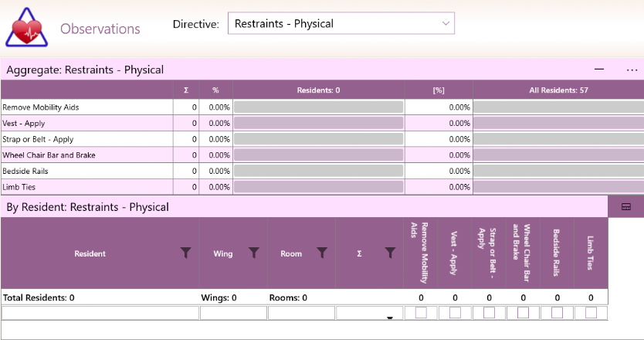
Task: Click the All Residents: 57 column header
Action: point(558,90)
